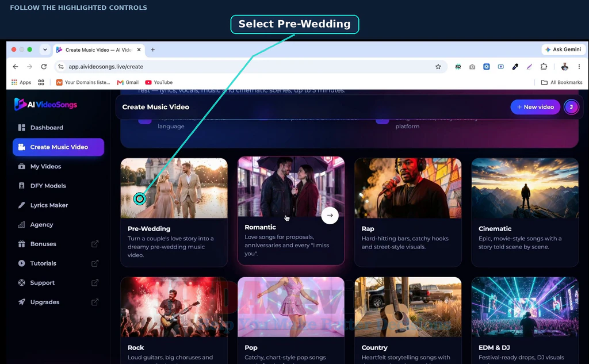Click the Bonuses gift icon

pos(21,244)
